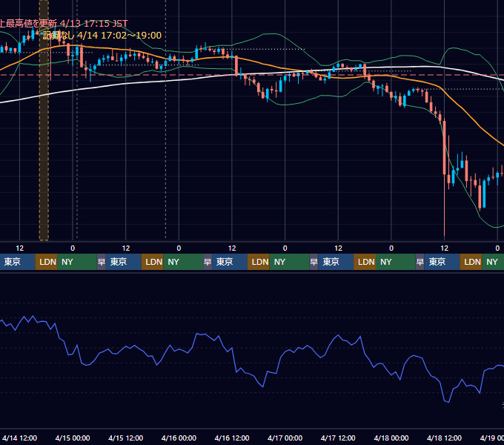Select the '上最高値を更新 4/13 17:15 JST' annotation
The width and height of the screenshot is (504, 445).
64,24
